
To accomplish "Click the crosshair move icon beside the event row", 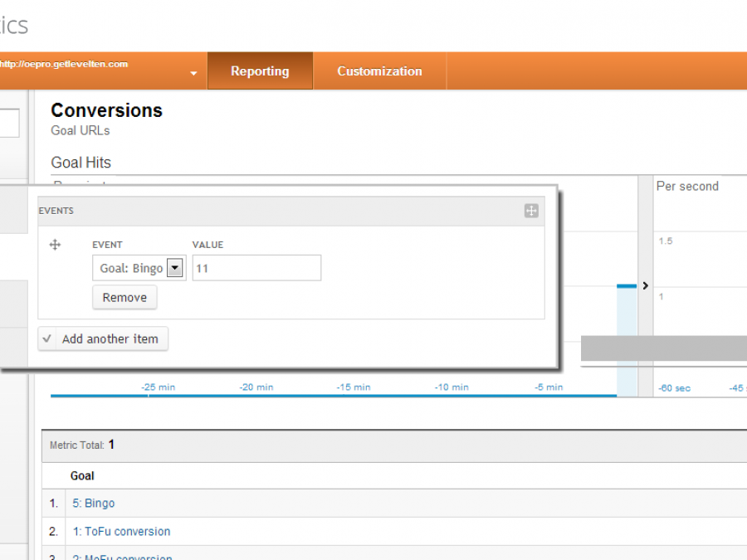I will click(x=55, y=245).
